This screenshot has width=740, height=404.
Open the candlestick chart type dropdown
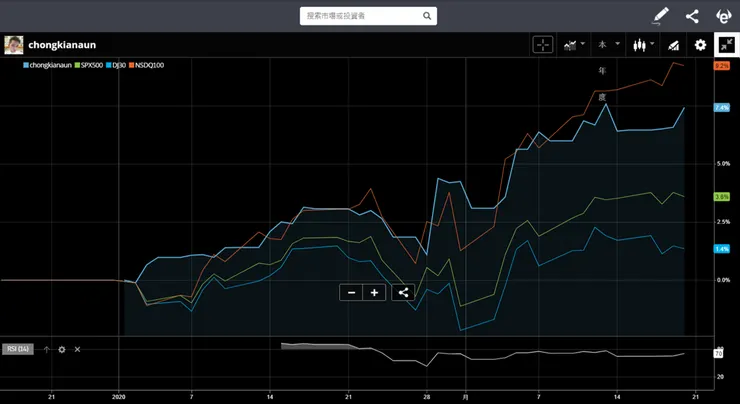[x=643, y=45]
